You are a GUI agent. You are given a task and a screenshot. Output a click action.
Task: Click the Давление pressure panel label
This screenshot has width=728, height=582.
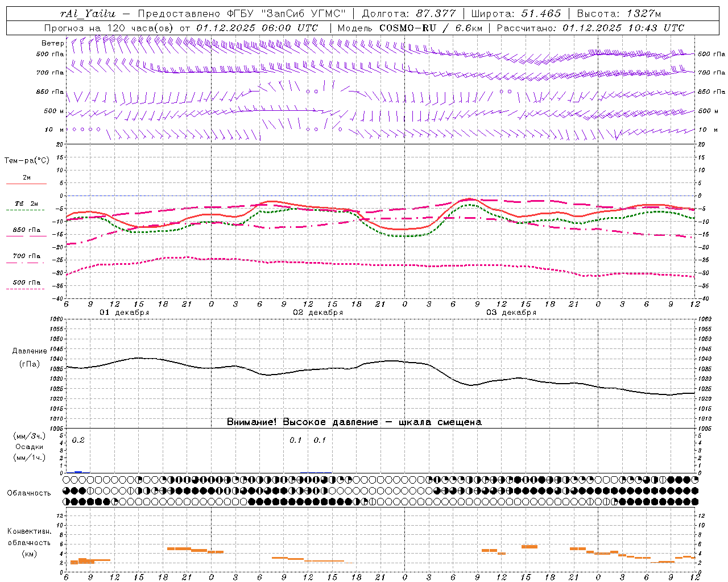(30, 351)
